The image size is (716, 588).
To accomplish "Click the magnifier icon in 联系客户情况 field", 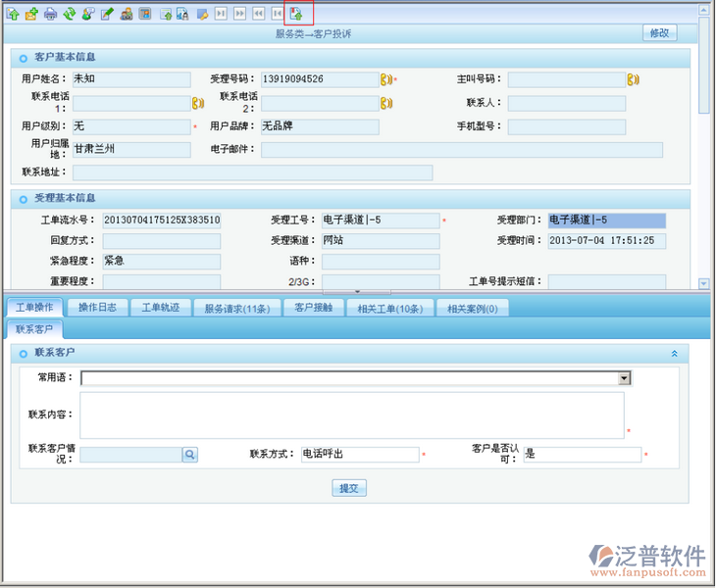I will [x=189, y=455].
